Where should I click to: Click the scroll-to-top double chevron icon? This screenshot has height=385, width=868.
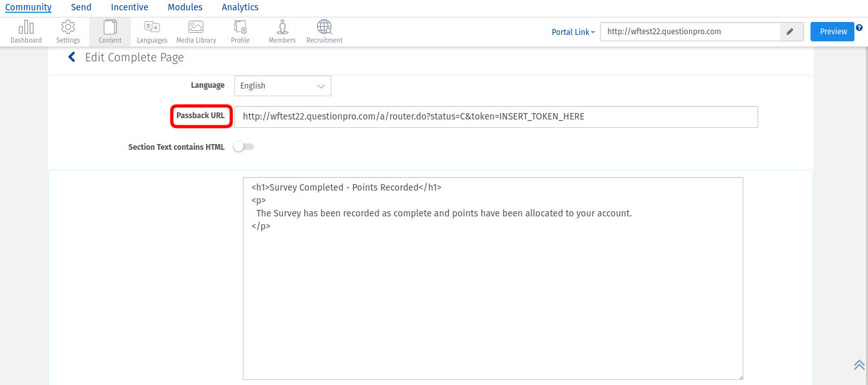click(859, 365)
